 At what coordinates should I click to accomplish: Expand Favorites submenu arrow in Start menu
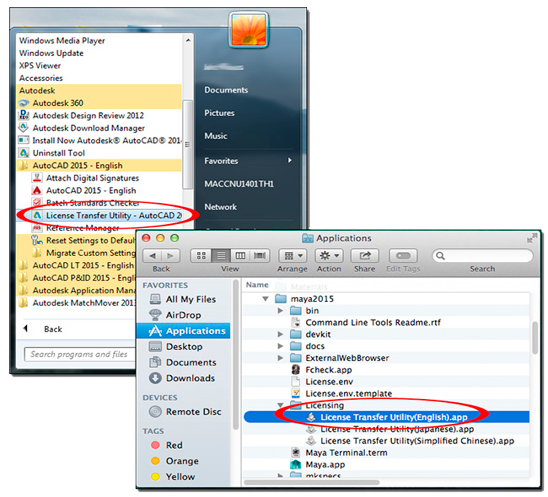pyautogui.click(x=289, y=160)
